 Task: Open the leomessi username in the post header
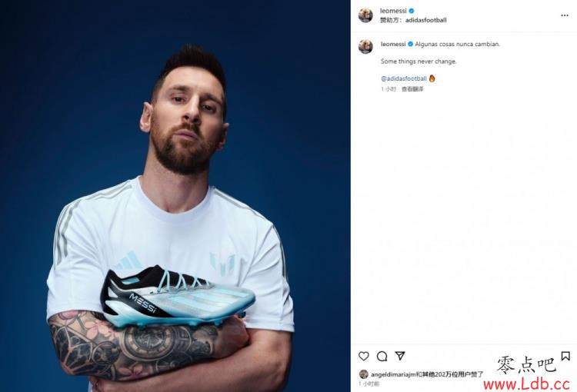(393, 11)
